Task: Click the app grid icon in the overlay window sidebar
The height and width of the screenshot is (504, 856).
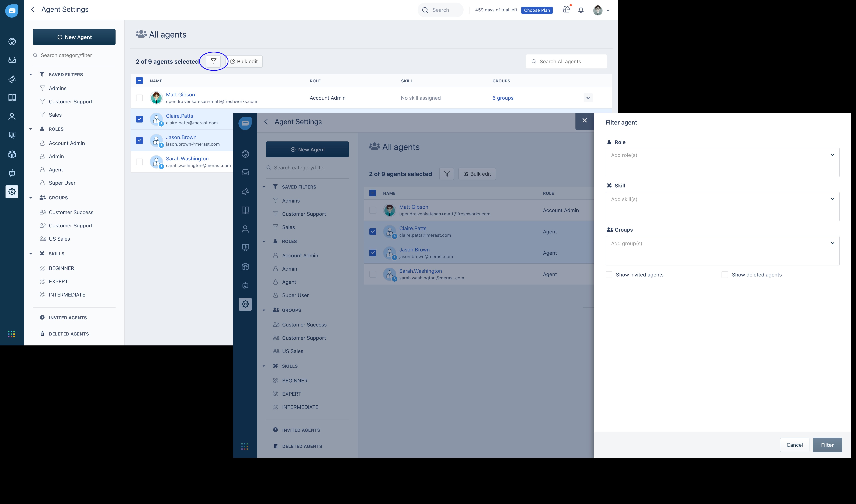Action: (245, 447)
